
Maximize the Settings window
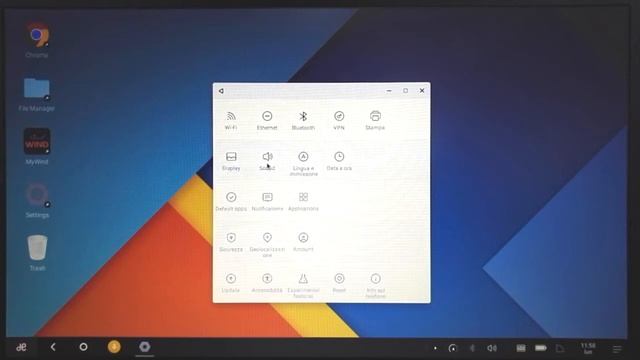coord(405,91)
